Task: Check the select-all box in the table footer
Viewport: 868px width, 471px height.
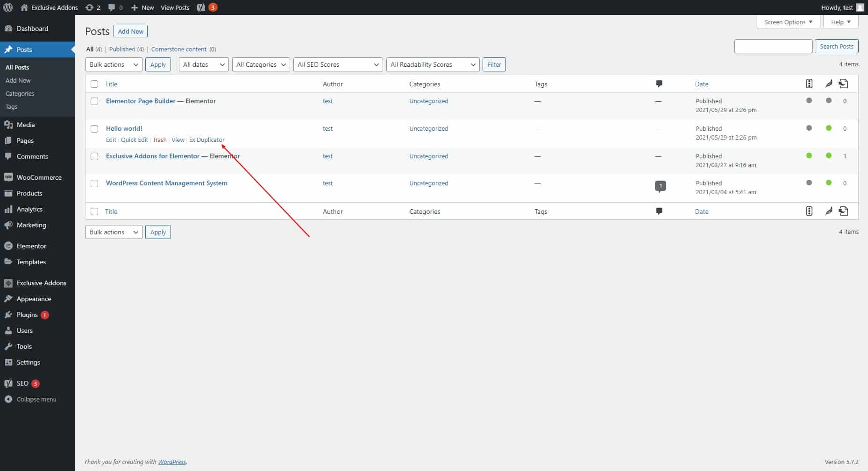Action: click(94, 211)
